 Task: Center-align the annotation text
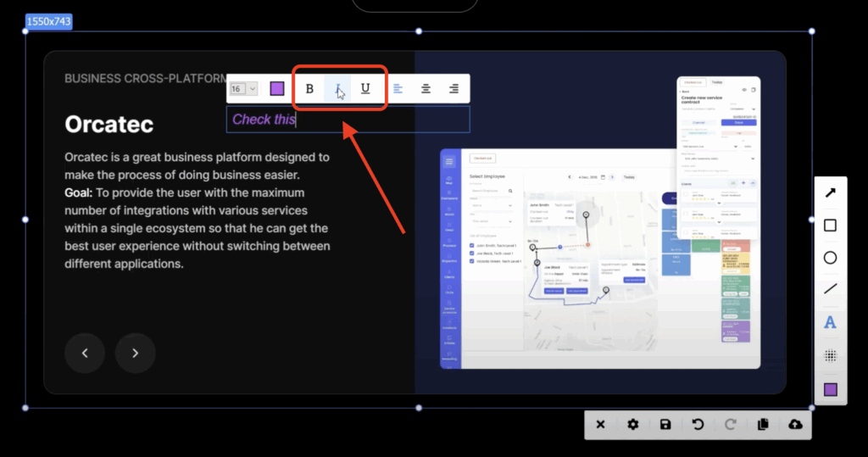pos(426,89)
